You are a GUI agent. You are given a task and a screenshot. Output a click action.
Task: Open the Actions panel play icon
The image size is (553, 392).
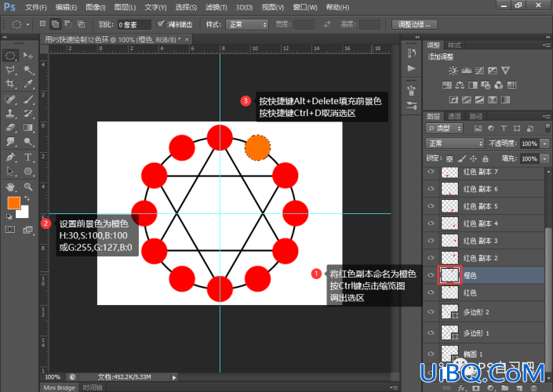pyautogui.click(x=412, y=68)
